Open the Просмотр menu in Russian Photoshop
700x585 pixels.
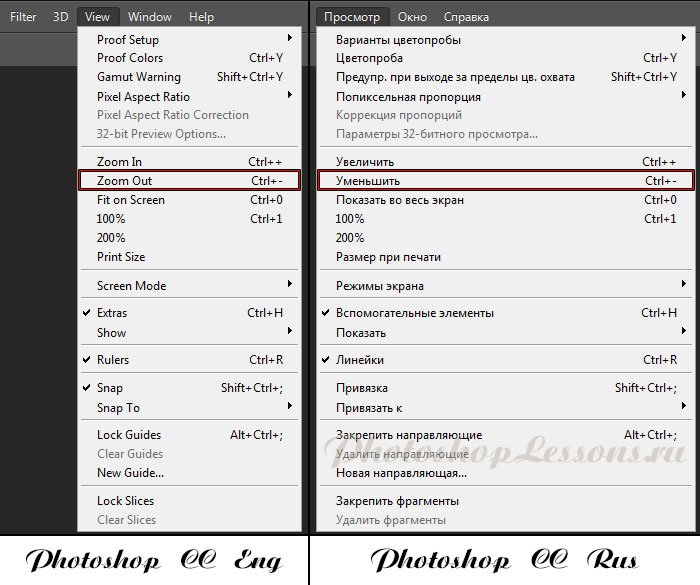pyautogui.click(x=352, y=17)
